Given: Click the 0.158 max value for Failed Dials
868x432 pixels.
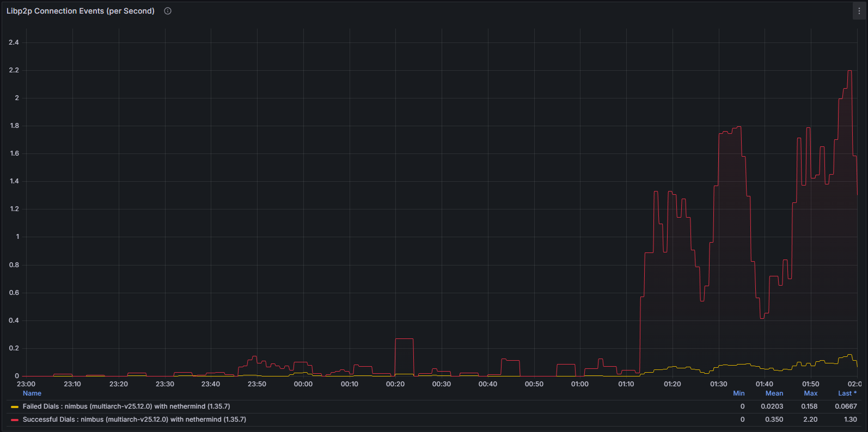Looking at the screenshot, I should 809,406.
